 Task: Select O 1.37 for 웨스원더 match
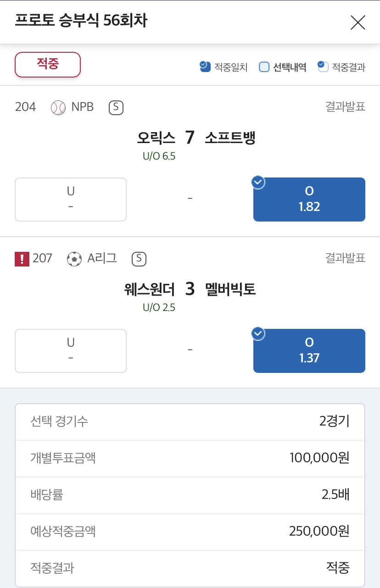click(x=309, y=351)
